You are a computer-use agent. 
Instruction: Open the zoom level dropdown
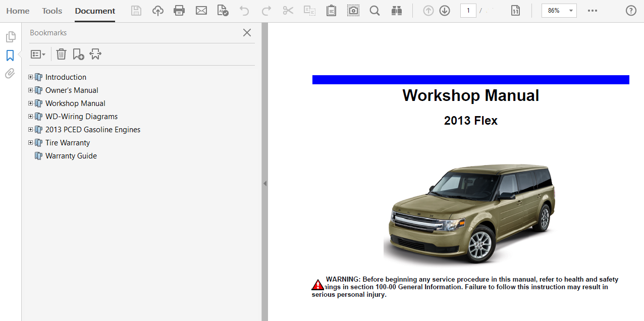pyautogui.click(x=571, y=11)
